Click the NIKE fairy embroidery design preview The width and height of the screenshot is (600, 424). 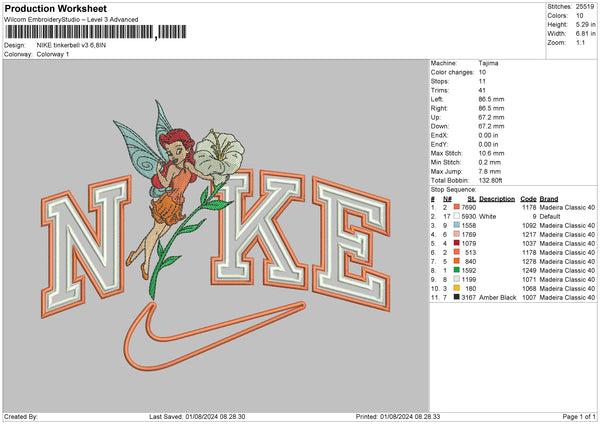216,235
